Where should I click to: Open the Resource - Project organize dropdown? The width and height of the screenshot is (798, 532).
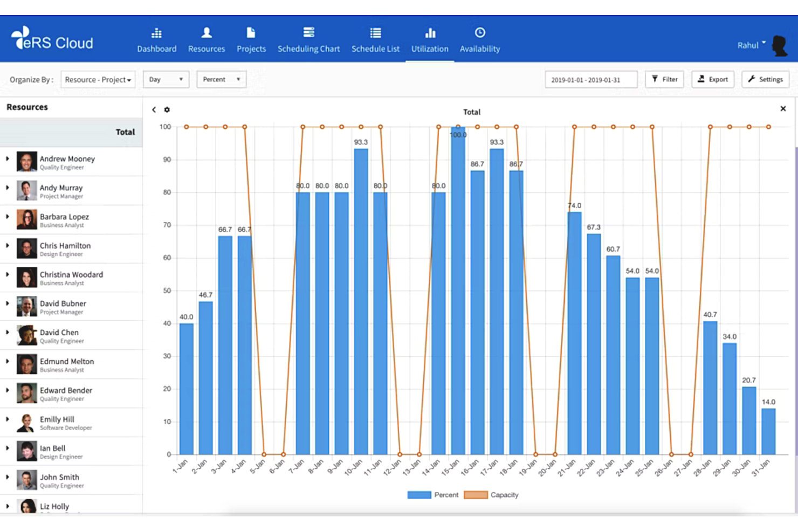pyautogui.click(x=98, y=79)
